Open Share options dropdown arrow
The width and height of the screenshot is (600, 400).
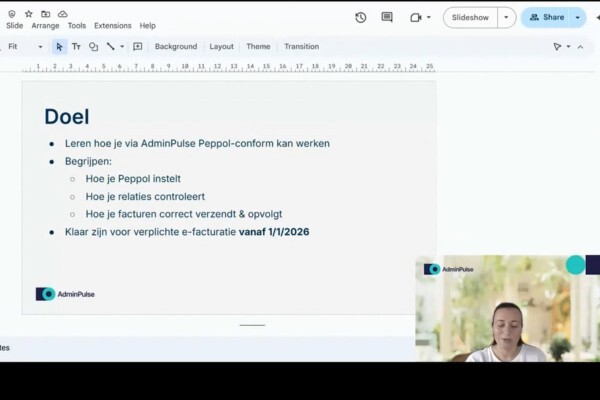point(577,18)
